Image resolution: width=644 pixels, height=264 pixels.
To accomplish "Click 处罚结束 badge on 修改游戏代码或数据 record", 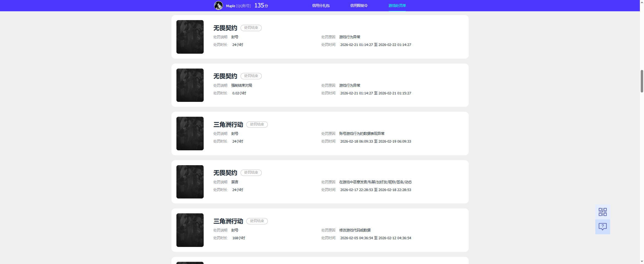I will pos(257,221).
